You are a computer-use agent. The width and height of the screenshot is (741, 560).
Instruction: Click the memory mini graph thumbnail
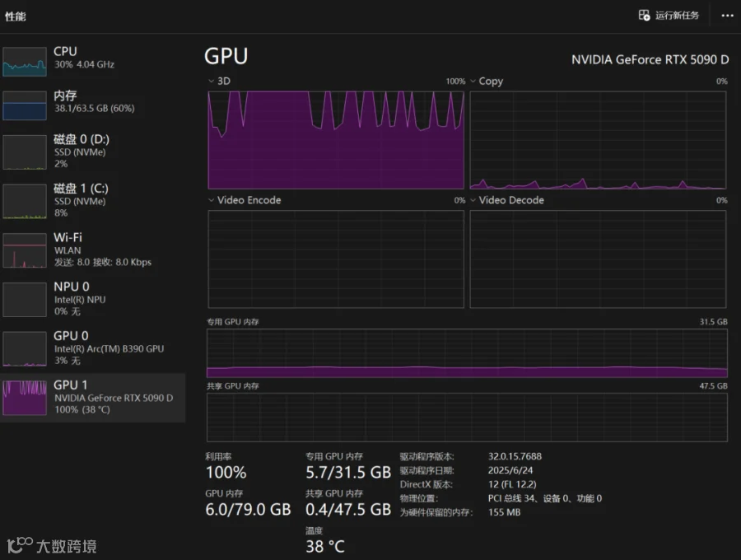pyautogui.click(x=25, y=105)
